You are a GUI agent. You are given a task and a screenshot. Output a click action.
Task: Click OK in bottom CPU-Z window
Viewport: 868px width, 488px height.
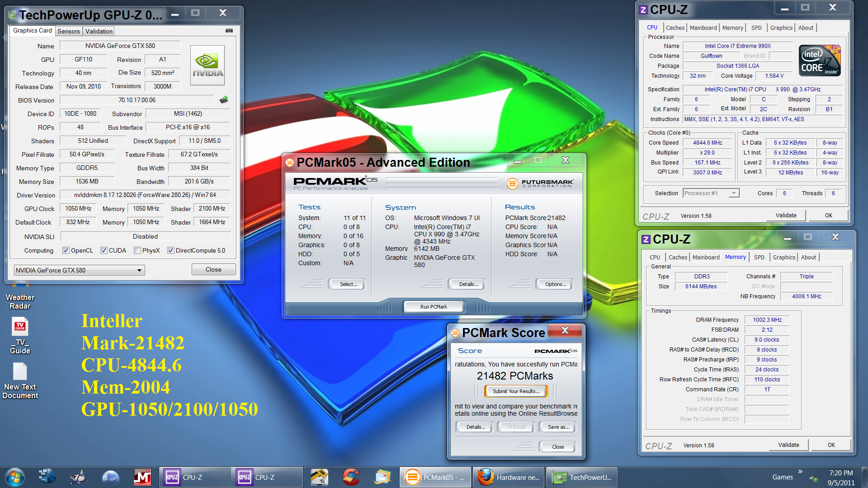831,445
